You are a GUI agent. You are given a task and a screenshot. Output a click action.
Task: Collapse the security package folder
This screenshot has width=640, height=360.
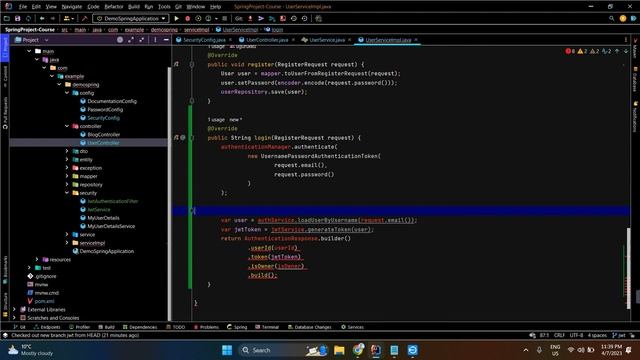click(x=67, y=193)
